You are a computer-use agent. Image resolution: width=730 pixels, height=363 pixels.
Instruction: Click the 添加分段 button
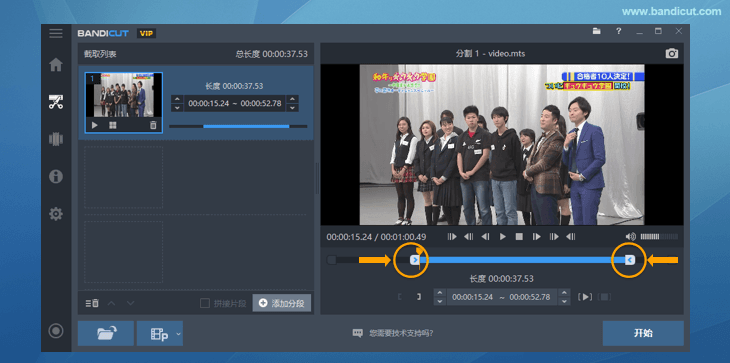(282, 303)
